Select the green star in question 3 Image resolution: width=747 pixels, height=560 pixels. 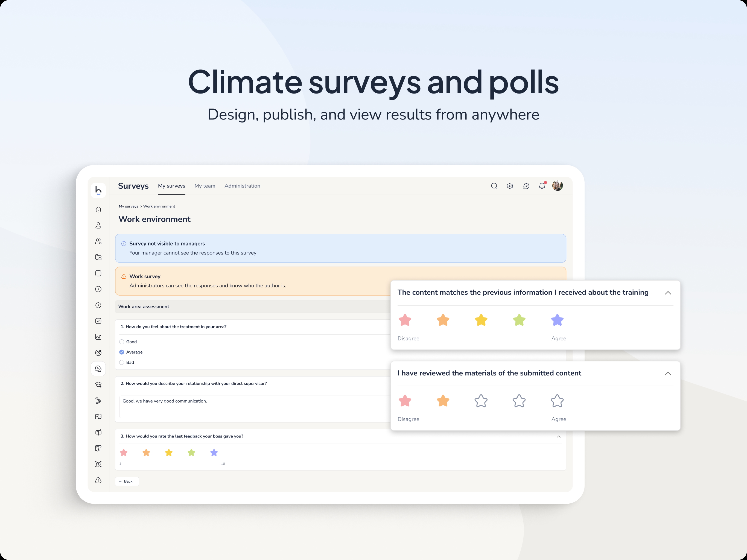point(191,453)
